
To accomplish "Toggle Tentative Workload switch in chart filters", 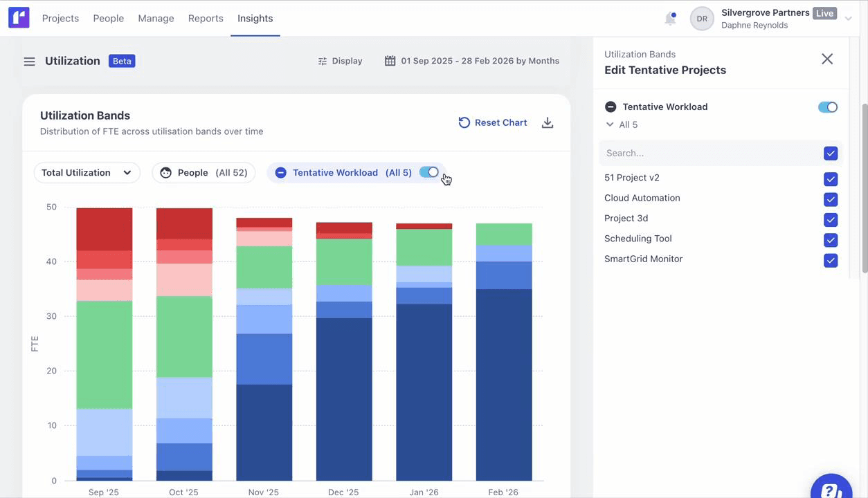I will click(429, 172).
